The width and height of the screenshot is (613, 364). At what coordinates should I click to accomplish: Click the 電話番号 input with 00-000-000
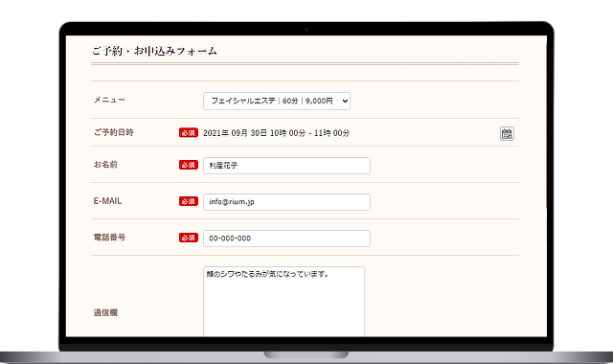coord(286,239)
